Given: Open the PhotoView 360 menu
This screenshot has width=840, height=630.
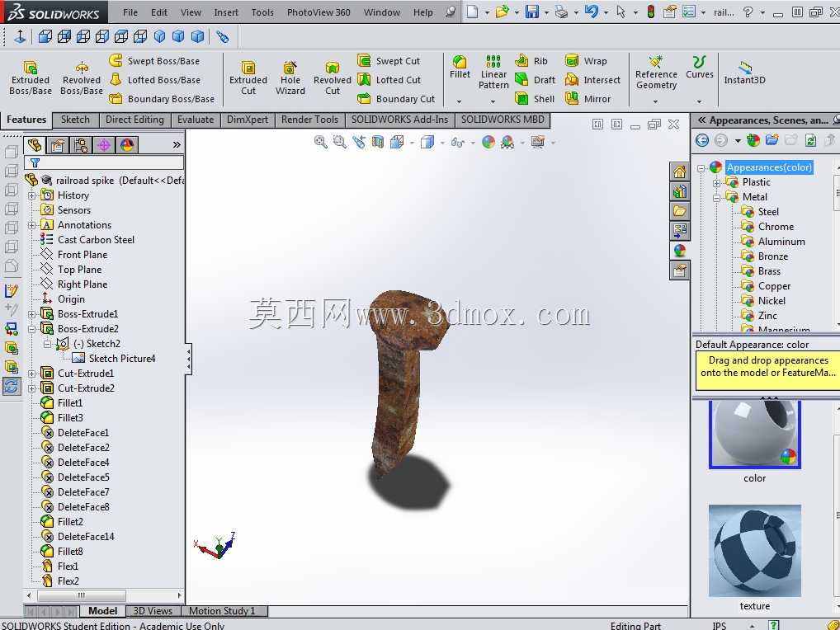Looking at the screenshot, I should [x=319, y=12].
